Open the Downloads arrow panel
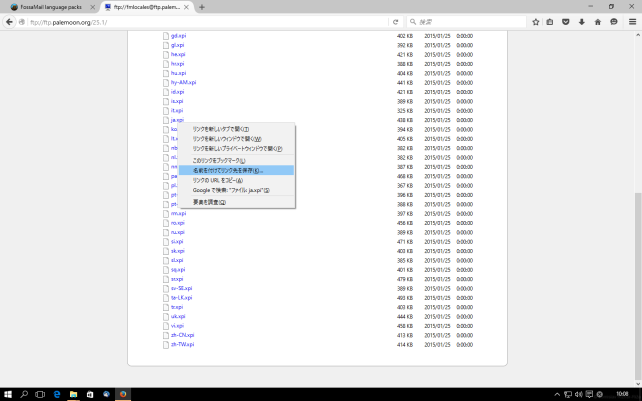This screenshot has width=642, height=401. pyautogui.click(x=582, y=22)
